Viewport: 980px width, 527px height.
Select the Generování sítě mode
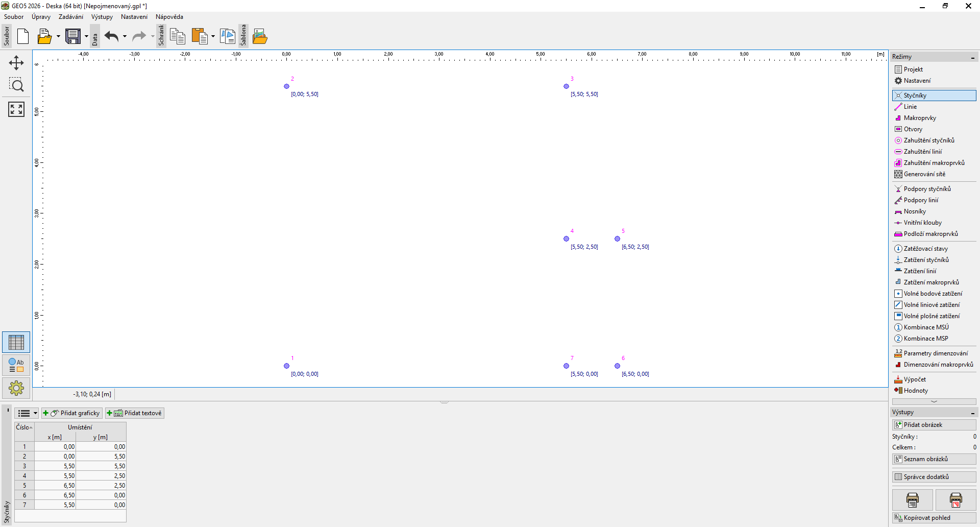924,174
